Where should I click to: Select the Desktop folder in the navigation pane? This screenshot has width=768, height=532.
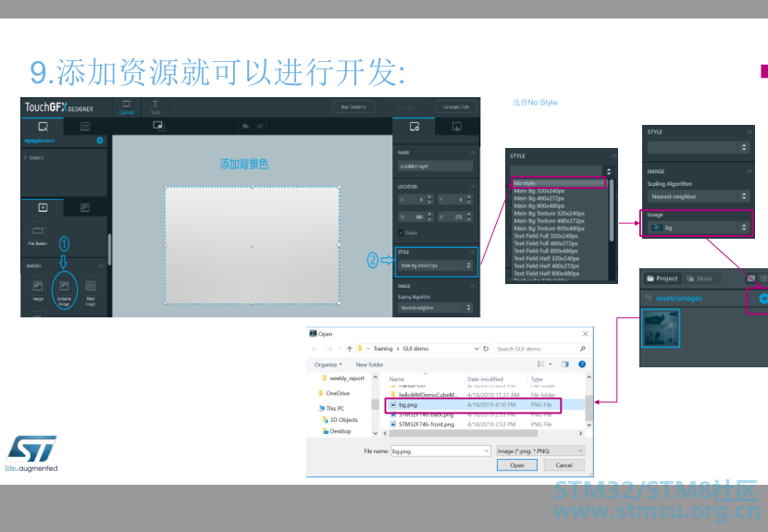[336, 431]
